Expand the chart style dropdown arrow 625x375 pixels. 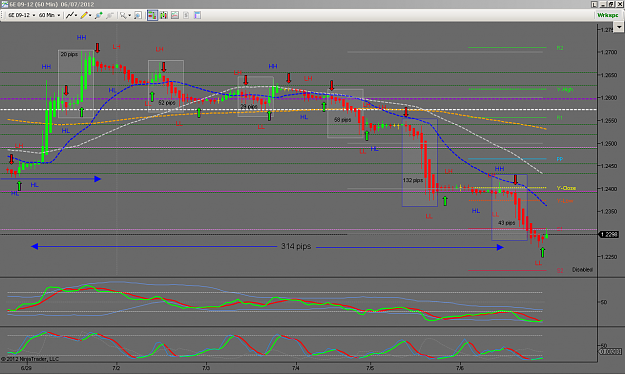coord(76,16)
